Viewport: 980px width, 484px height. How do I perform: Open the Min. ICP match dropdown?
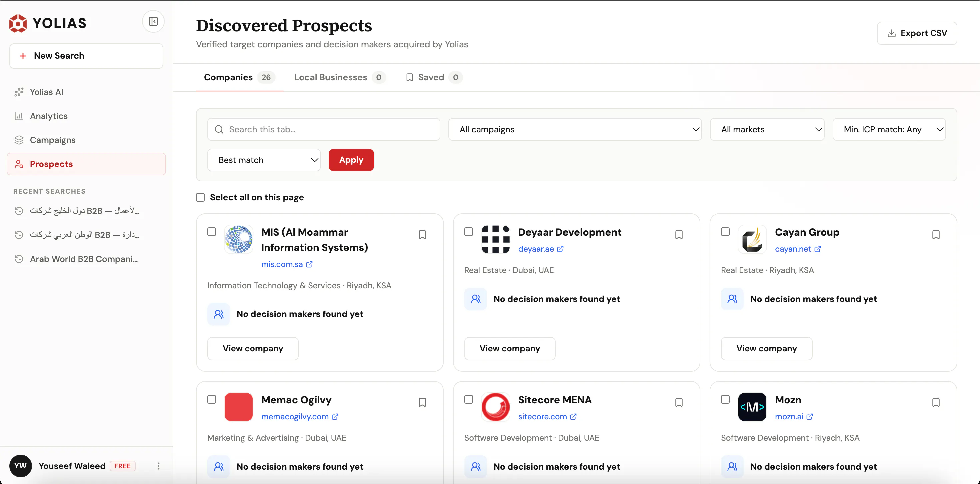tap(889, 129)
